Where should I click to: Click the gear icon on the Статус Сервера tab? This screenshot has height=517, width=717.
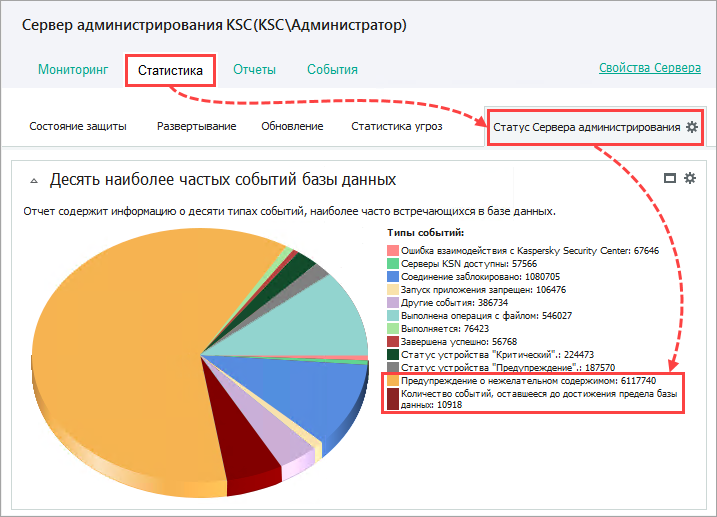tap(692, 127)
